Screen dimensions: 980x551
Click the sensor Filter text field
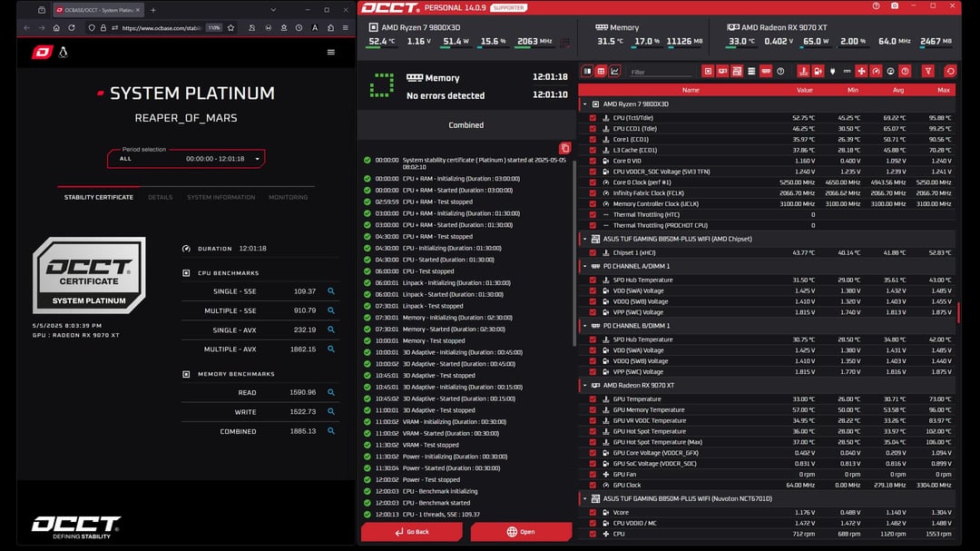660,72
